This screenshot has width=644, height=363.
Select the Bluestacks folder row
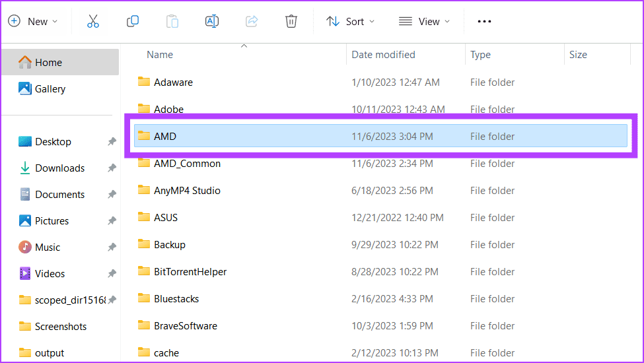pos(176,299)
